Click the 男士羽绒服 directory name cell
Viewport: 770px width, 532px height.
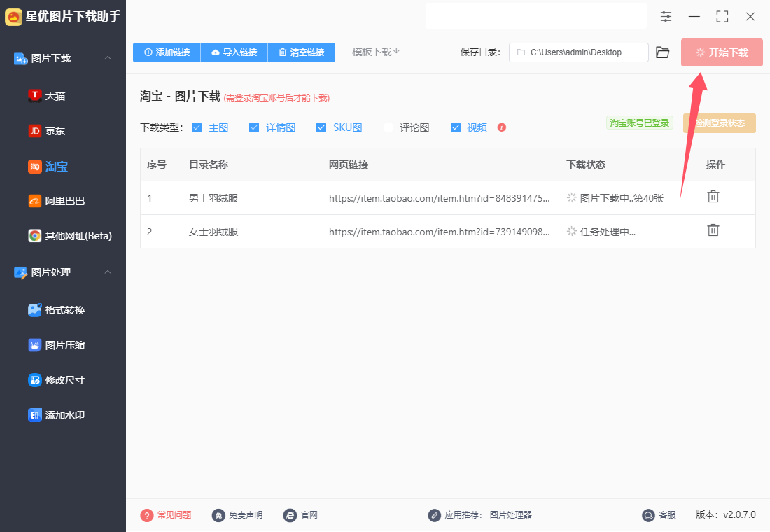[213, 198]
